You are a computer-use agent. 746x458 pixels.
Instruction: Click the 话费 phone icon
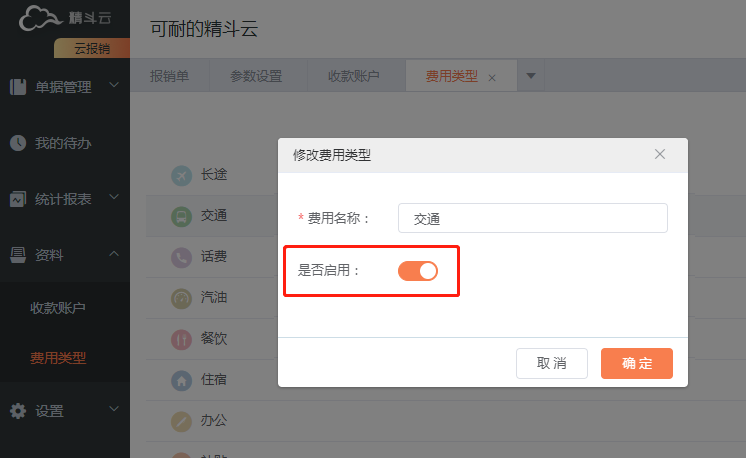(x=181, y=257)
